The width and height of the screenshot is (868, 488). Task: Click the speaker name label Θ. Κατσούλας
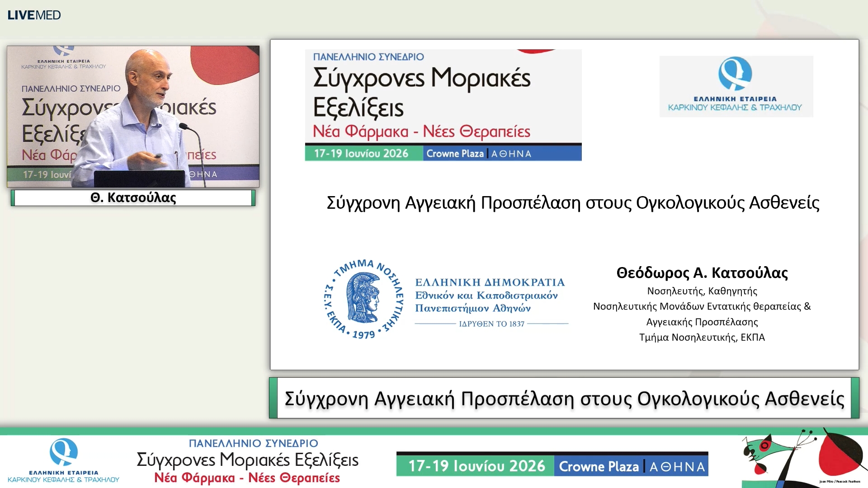[x=133, y=197]
